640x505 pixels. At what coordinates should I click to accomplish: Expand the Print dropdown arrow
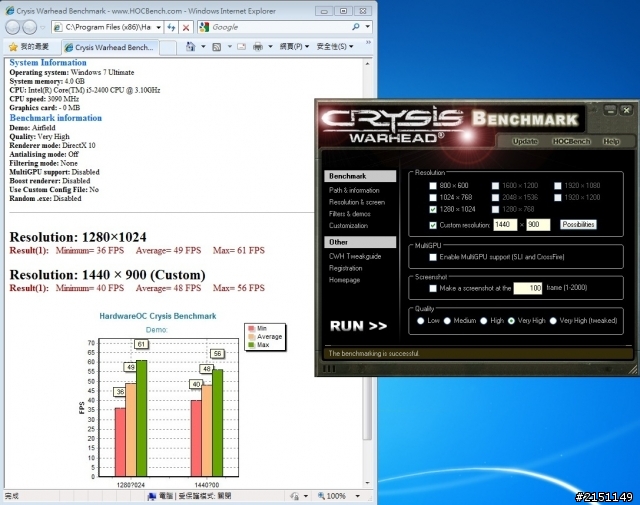(x=270, y=47)
